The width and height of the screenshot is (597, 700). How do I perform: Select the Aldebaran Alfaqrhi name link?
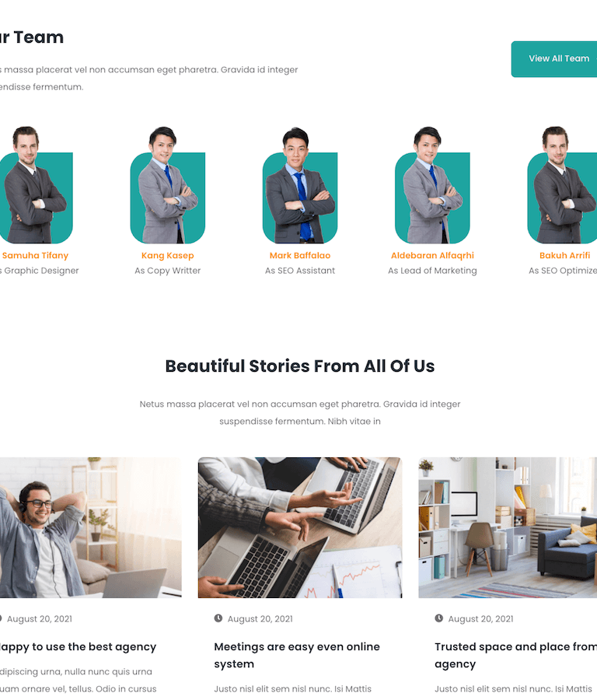coord(432,255)
